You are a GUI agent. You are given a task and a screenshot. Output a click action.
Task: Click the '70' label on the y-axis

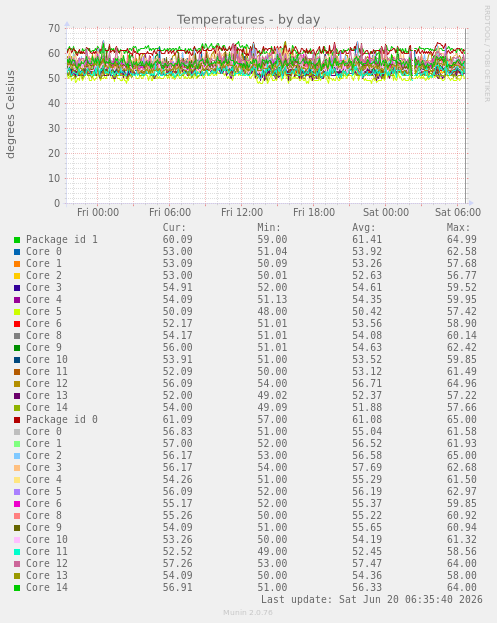pyautogui.click(x=54, y=28)
